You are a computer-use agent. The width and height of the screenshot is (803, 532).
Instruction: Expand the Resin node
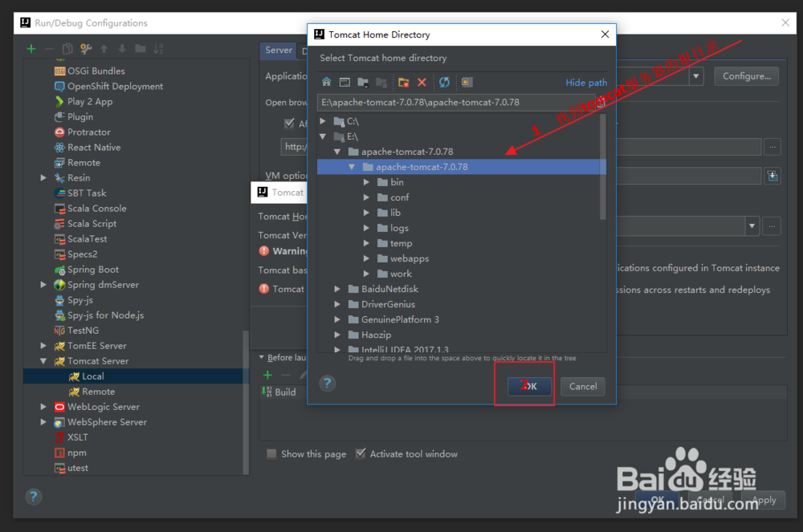pyautogui.click(x=43, y=177)
